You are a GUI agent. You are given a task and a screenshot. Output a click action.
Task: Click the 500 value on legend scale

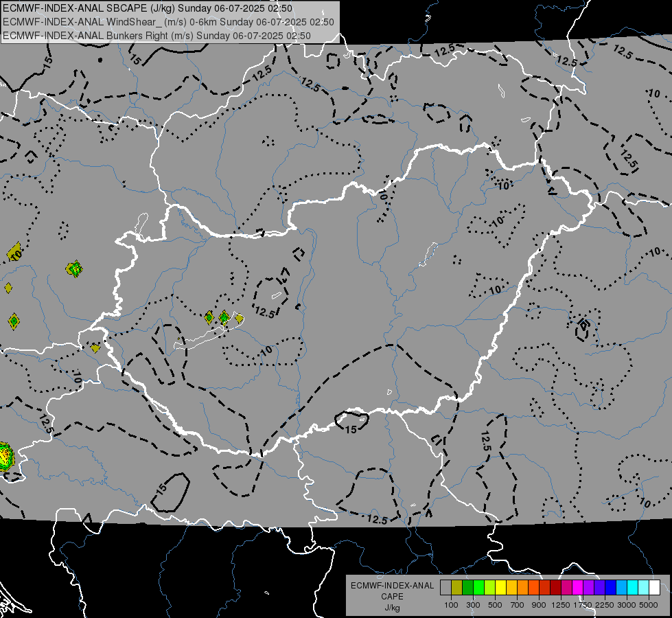click(495, 605)
